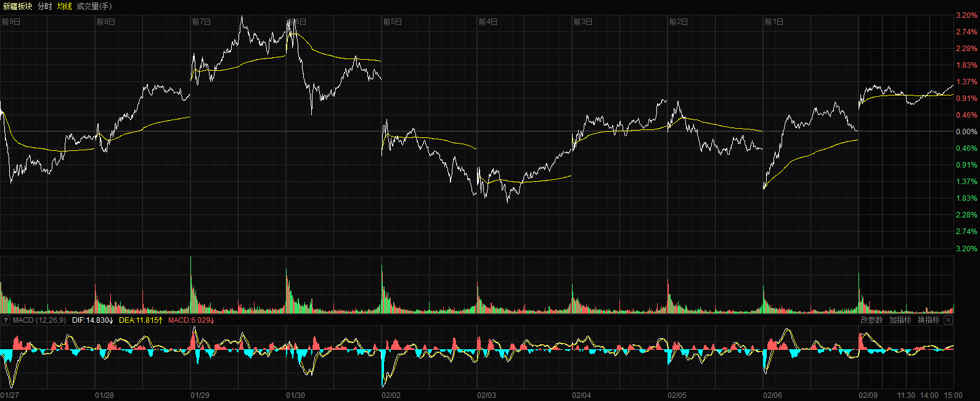Toggle the 均线 average line legend

[x=64, y=6]
